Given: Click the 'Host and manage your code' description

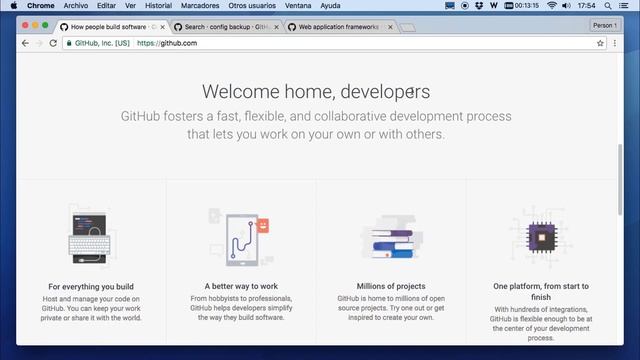Looking at the screenshot, I should (x=91, y=309).
